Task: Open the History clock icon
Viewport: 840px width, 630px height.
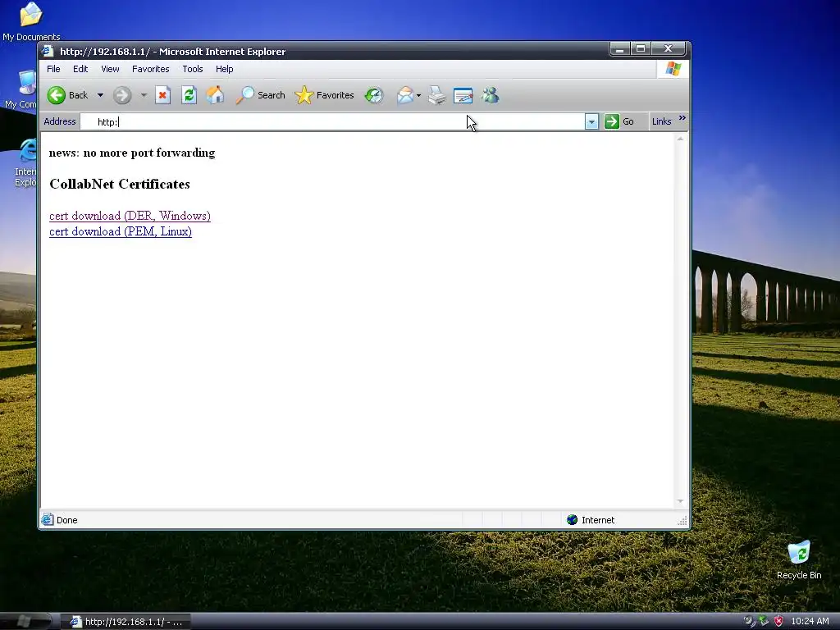Action: (374, 95)
